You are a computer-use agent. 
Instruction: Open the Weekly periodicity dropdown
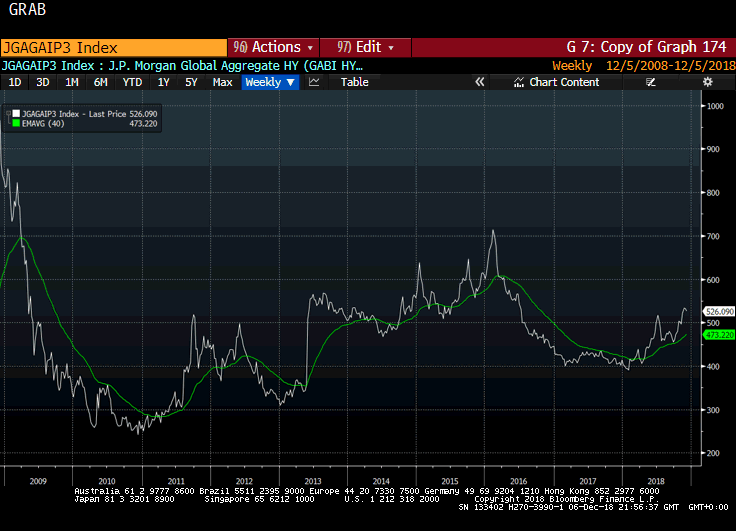point(270,82)
